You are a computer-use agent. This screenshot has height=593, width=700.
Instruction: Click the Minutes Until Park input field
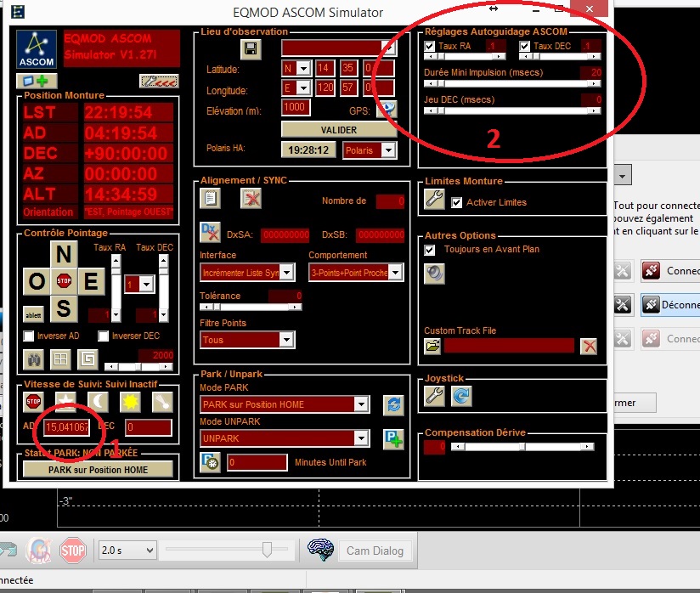tap(257, 462)
